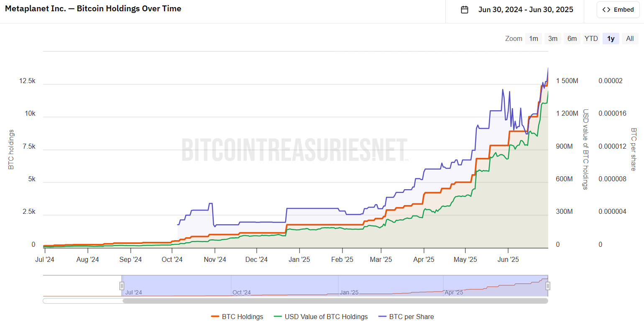Click the 900M axis value

(x=564, y=147)
